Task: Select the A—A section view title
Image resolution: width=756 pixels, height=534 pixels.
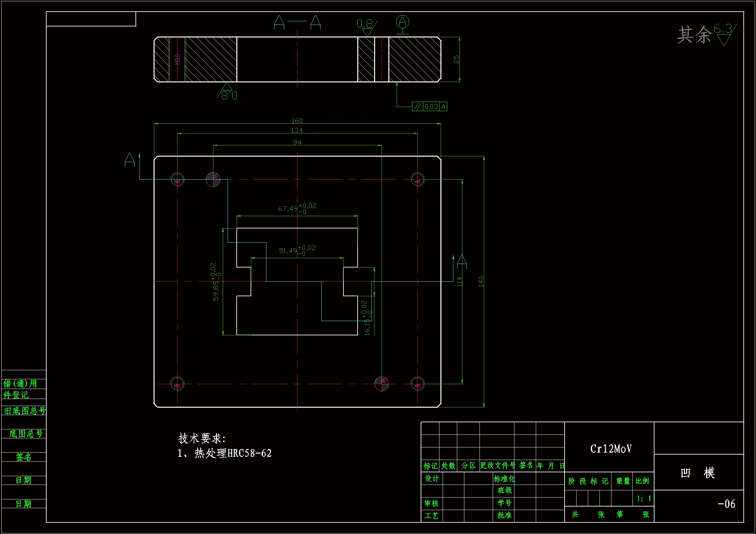Action: tap(297, 22)
